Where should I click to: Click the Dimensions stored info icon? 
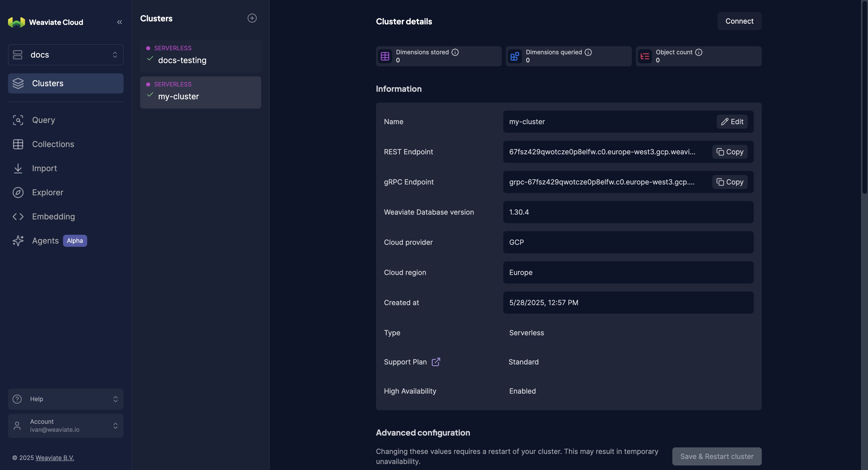point(455,52)
